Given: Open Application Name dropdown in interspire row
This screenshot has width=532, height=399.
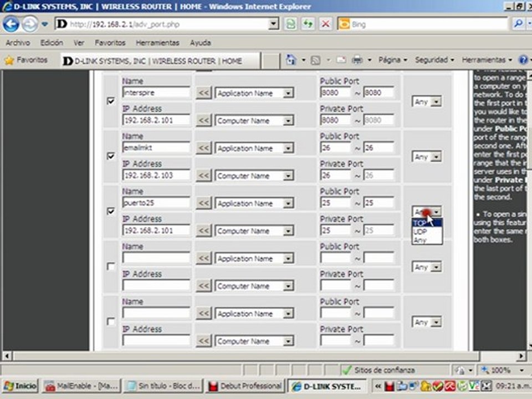Looking at the screenshot, I should pyautogui.click(x=254, y=93).
